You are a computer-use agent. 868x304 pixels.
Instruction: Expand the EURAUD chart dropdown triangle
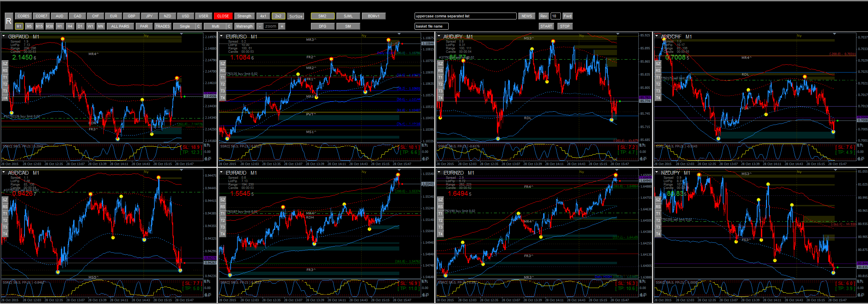click(221, 172)
